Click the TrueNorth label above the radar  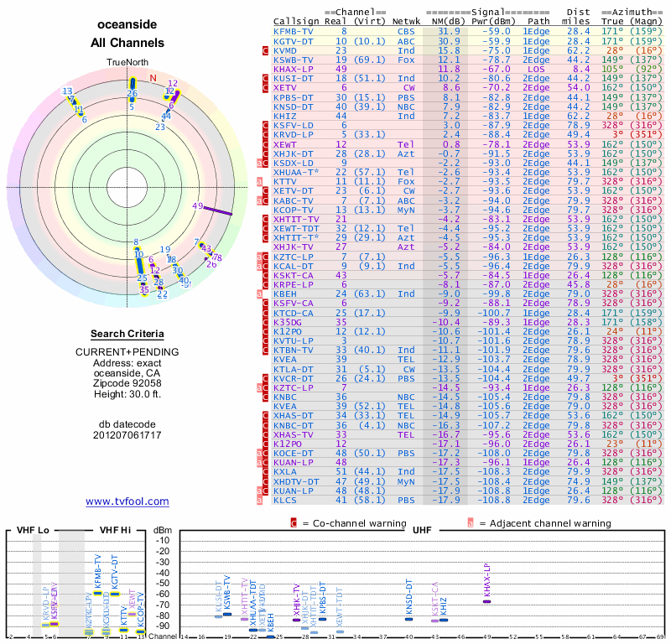[127, 62]
